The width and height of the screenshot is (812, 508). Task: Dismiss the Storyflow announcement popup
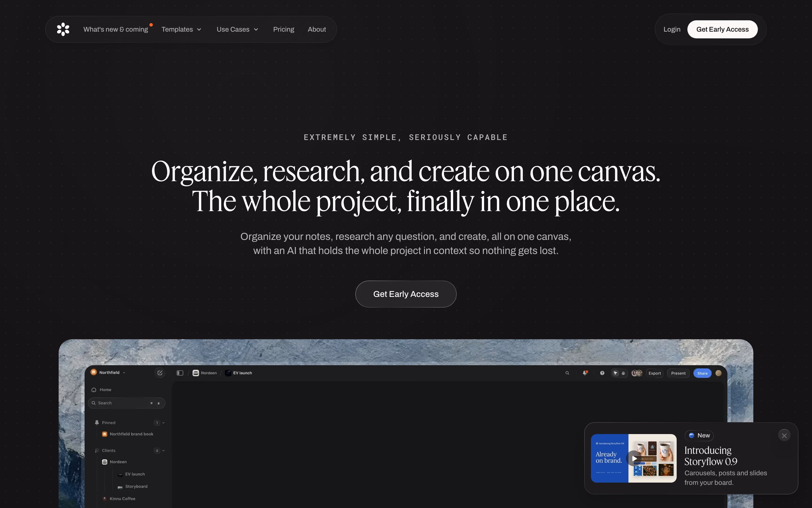coord(784,435)
